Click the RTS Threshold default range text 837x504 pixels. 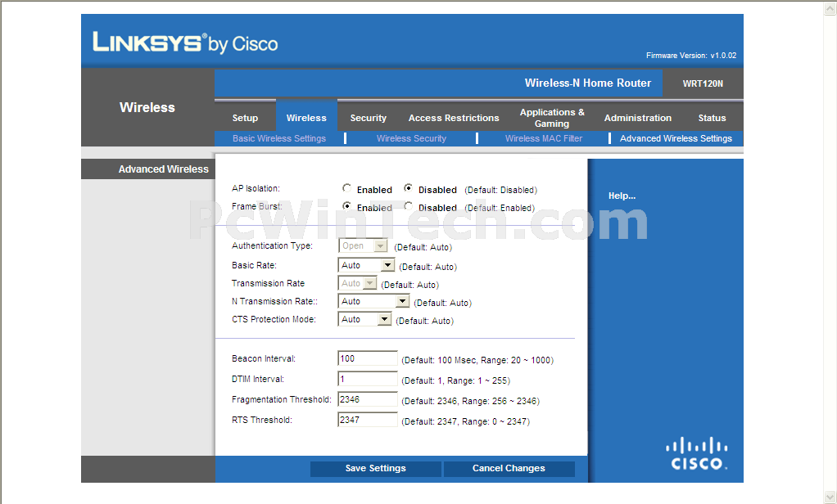coord(465,421)
